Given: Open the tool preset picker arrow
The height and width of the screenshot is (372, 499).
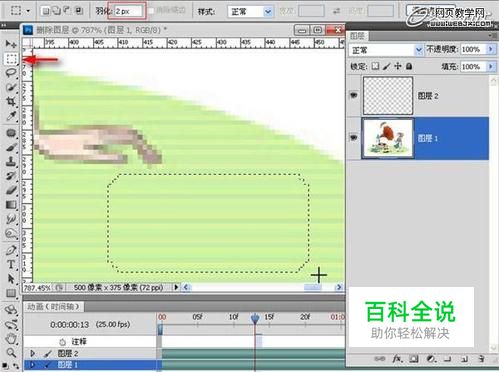Looking at the screenshot, I should [x=28, y=11].
